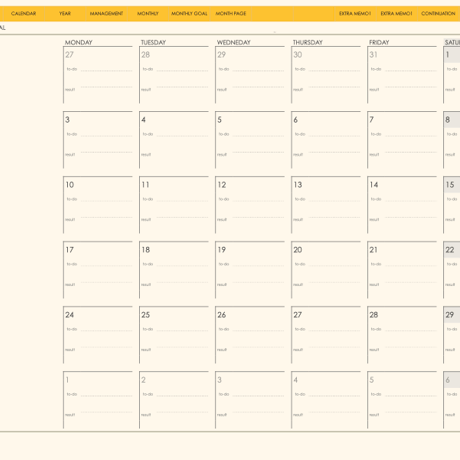Click the to-do line for day 21
This screenshot has width=460, height=460.
click(x=410, y=265)
